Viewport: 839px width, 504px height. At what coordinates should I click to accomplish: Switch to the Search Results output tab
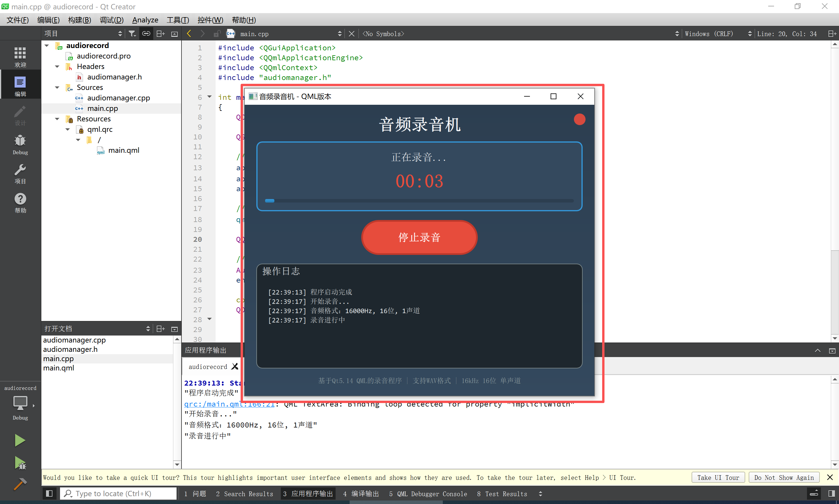click(x=244, y=494)
